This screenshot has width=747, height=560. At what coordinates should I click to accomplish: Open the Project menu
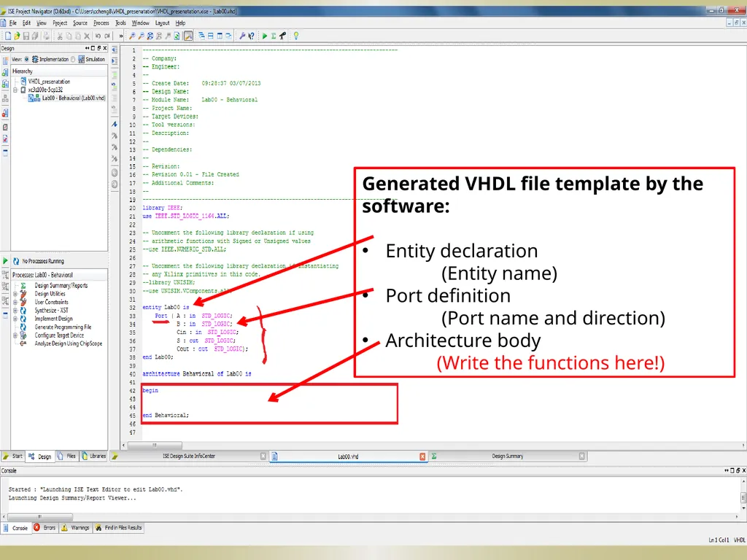point(60,23)
